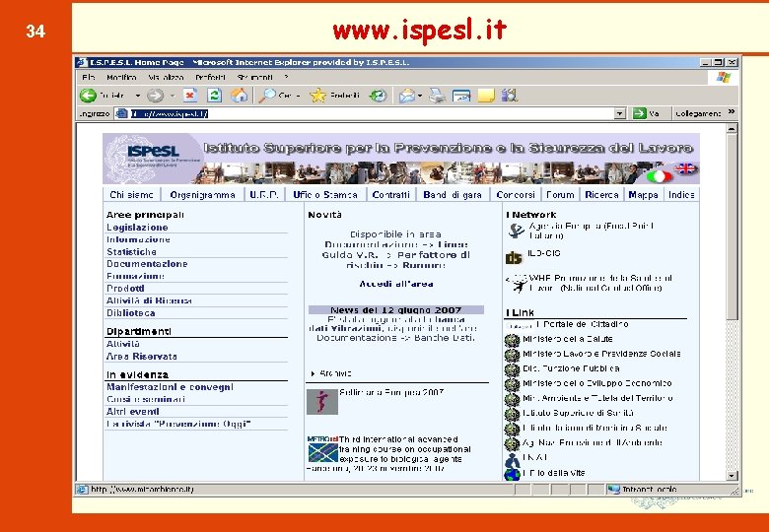
Task: Expand the Archivio news arrow
Action: click(x=313, y=373)
